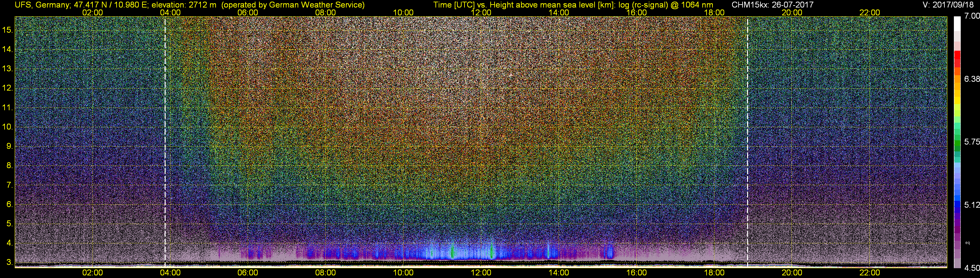
Task: Click the 15 km height axis label
Action: tap(8, 30)
